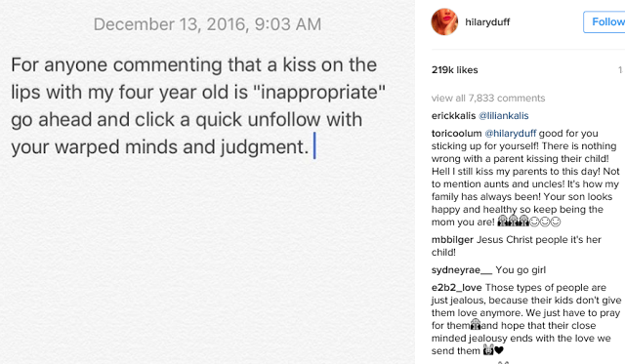625x364 pixels.
Task: Click the @hilaryduff mention in comment
Action: coord(510,134)
